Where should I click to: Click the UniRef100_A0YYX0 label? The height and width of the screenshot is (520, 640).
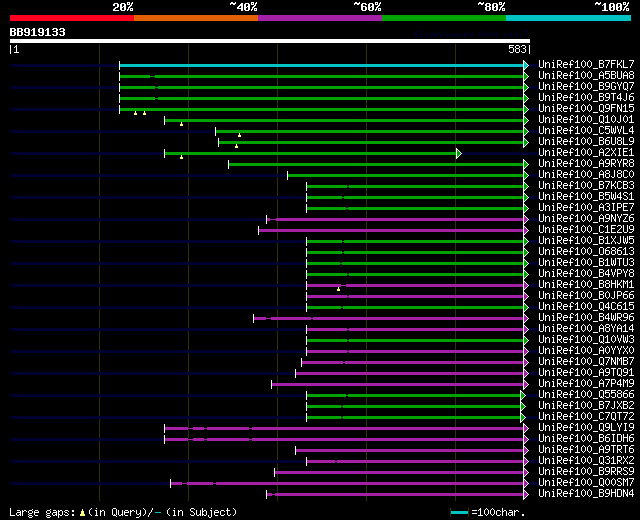[x=586, y=351]
